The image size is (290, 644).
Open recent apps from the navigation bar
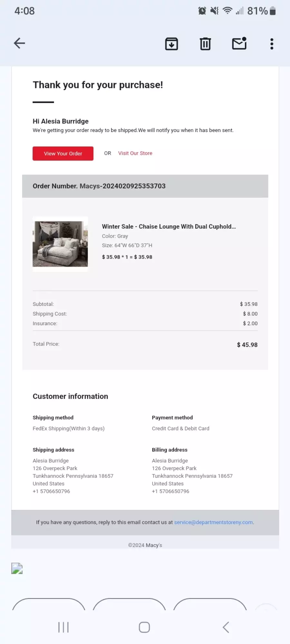pos(63,627)
